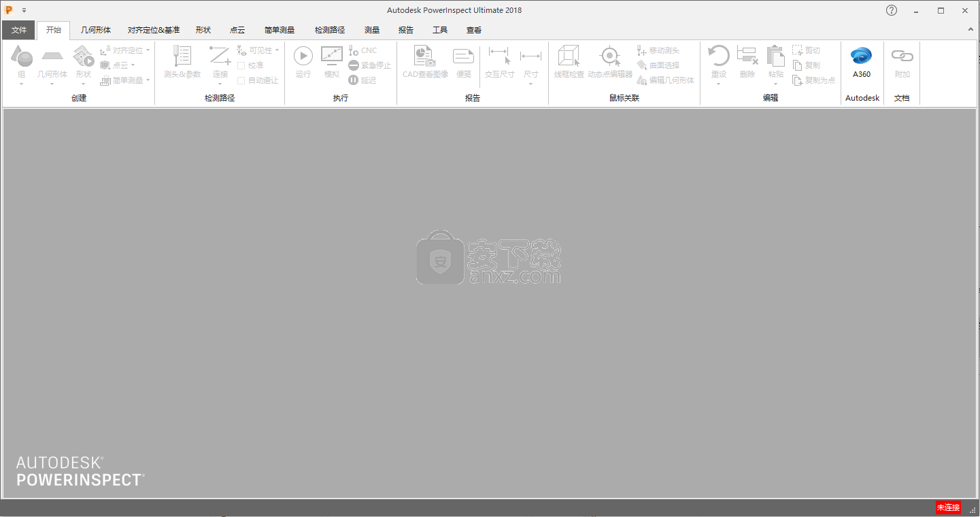Switch to the 点云 ribbon tab
Screen dimensions: 980x517
(237, 30)
